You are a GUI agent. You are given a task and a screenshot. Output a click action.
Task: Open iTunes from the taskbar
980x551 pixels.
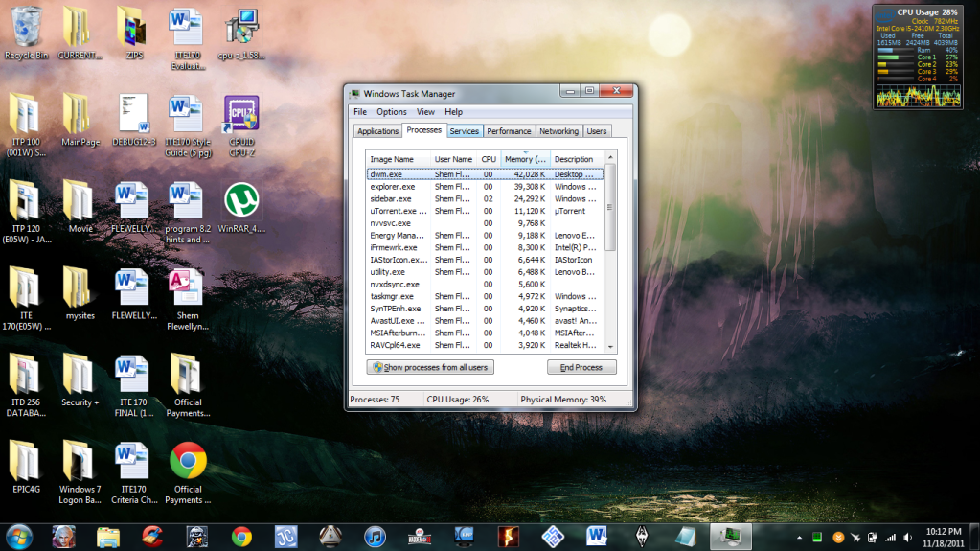[375, 538]
